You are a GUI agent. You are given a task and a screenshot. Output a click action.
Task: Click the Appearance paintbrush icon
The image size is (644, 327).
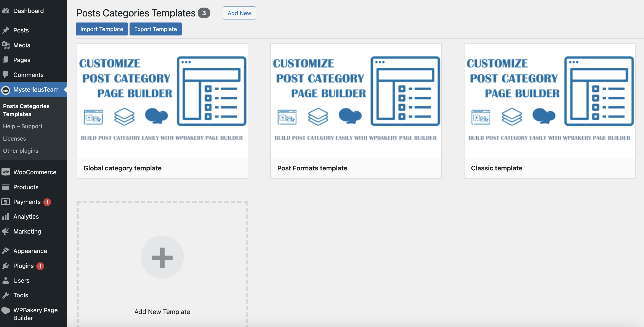5,251
